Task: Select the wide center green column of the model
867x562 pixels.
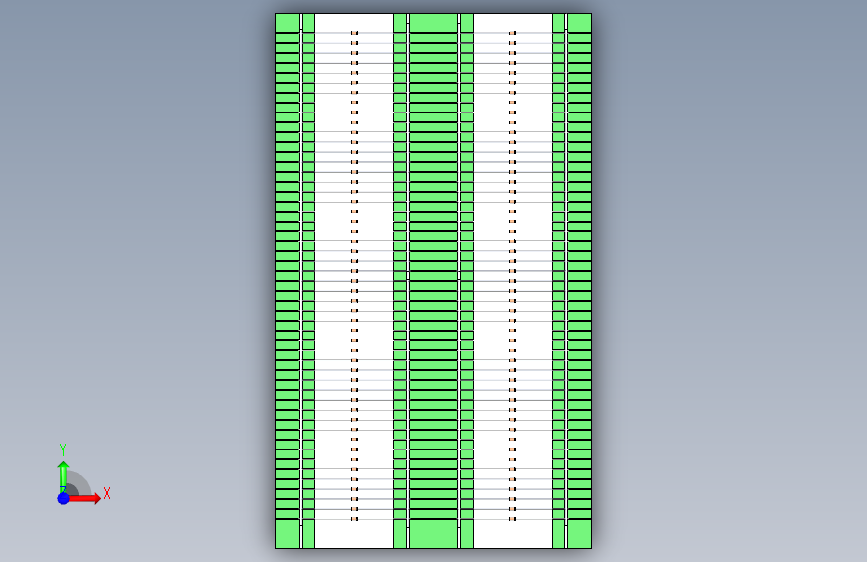Action: (434, 281)
